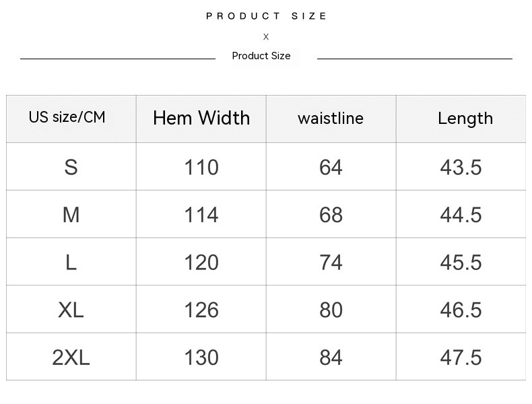Select the 'Hem Width' column header
Image resolution: width=532 pixels, height=404 pixels.
tap(201, 118)
